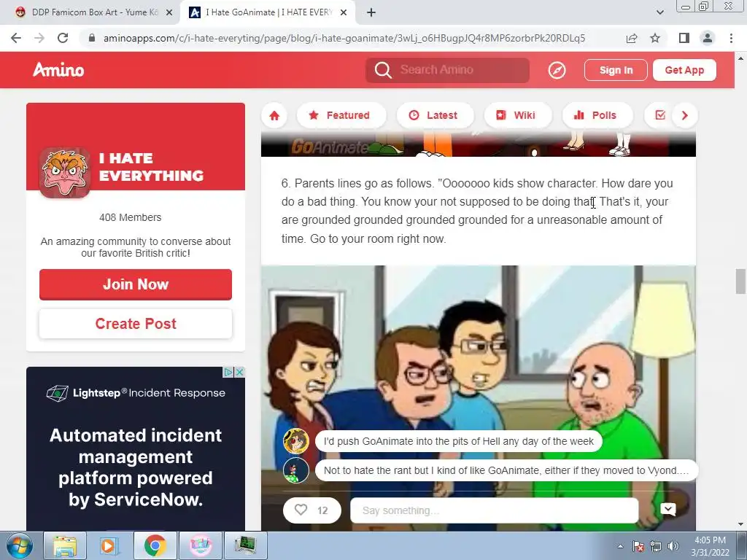Screen dimensions: 747x560
Task: Click the Say something comment box
Action: (494, 510)
